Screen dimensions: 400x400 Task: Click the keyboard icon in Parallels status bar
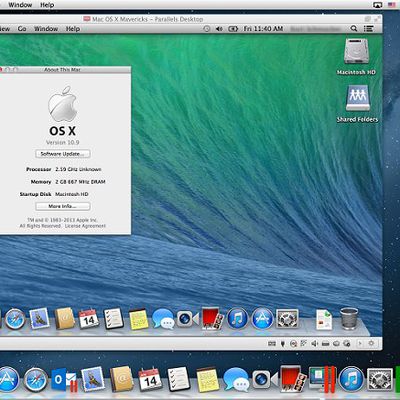pos(272,343)
